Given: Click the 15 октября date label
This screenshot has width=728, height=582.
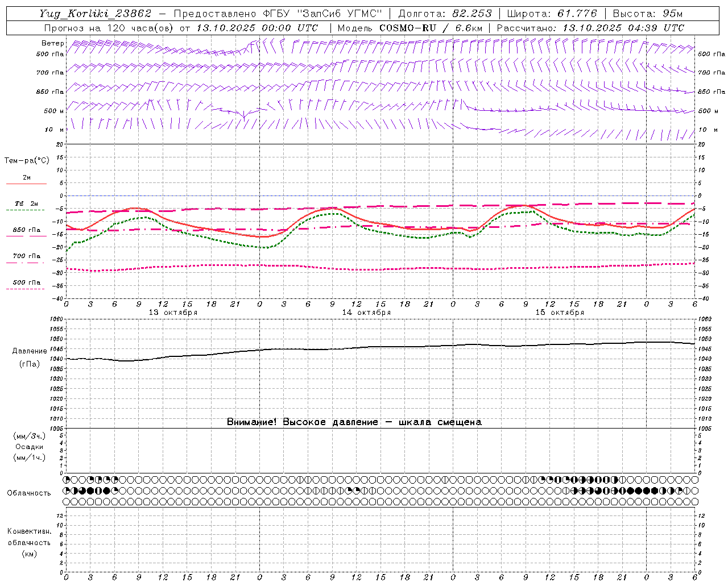Looking at the screenshot, I should [x=560, y=313].
